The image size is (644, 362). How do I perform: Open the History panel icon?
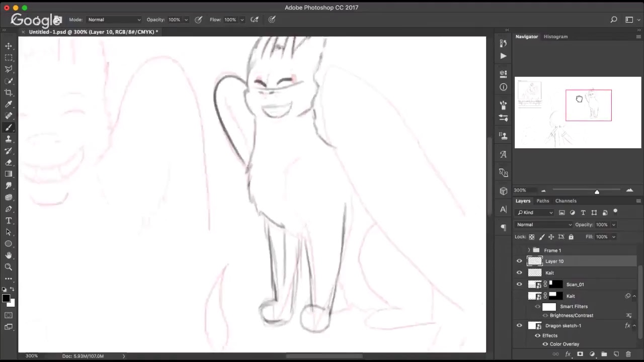503,44
